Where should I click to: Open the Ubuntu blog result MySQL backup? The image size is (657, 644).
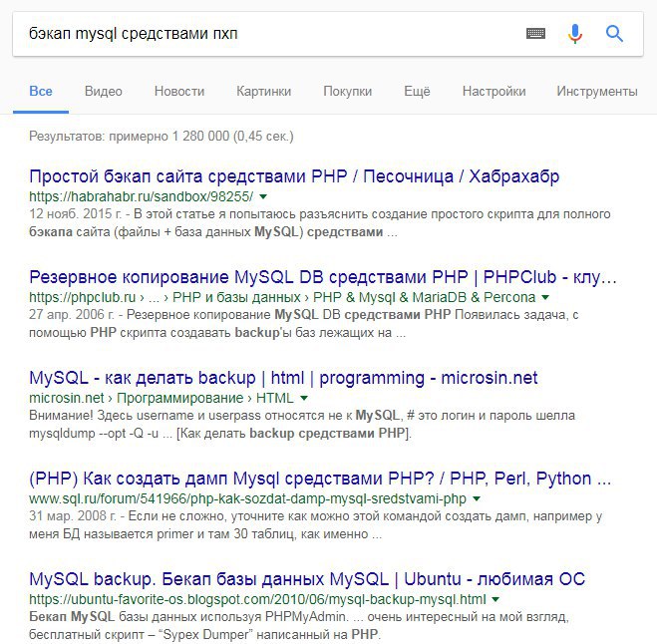pos(307,579)
